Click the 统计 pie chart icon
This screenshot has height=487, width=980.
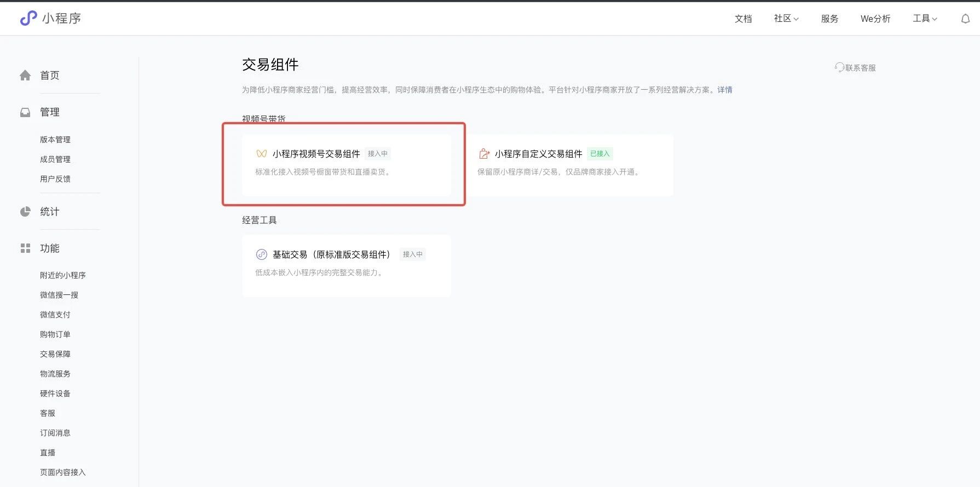coord(25,212)
